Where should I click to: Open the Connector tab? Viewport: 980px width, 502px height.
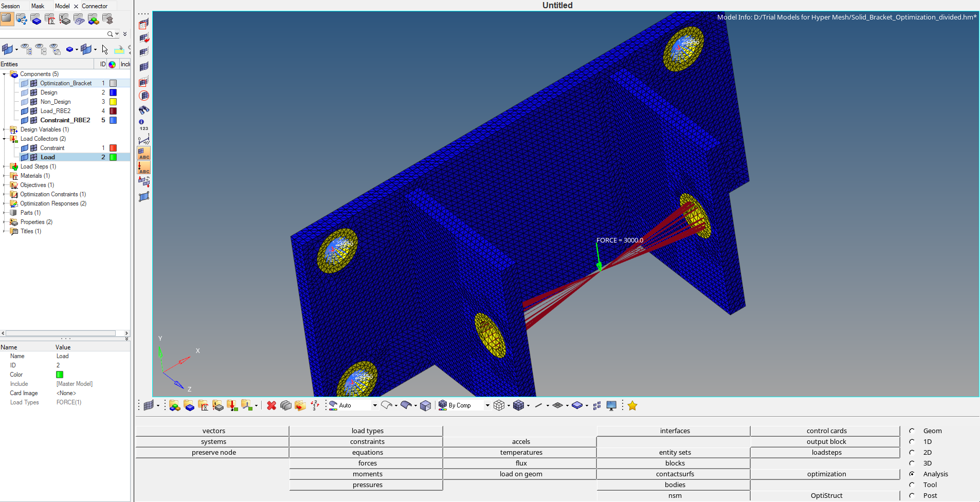pyautogui.click(x=95, y=6)
